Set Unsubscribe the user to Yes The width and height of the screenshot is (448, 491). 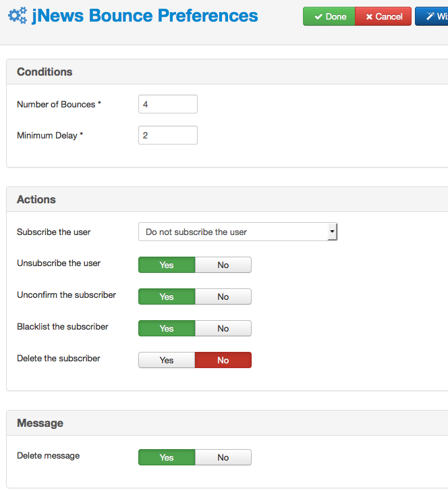point(167,265)
